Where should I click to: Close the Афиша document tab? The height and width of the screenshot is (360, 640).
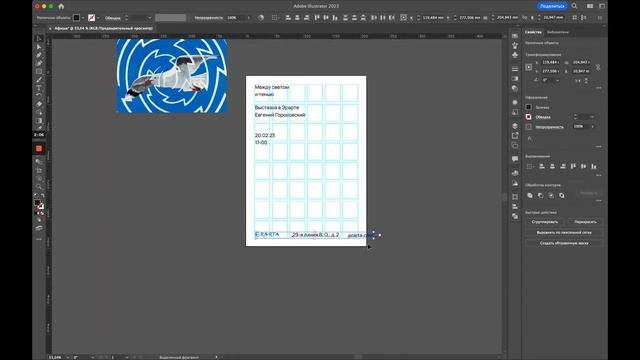[x=50, y=28]
